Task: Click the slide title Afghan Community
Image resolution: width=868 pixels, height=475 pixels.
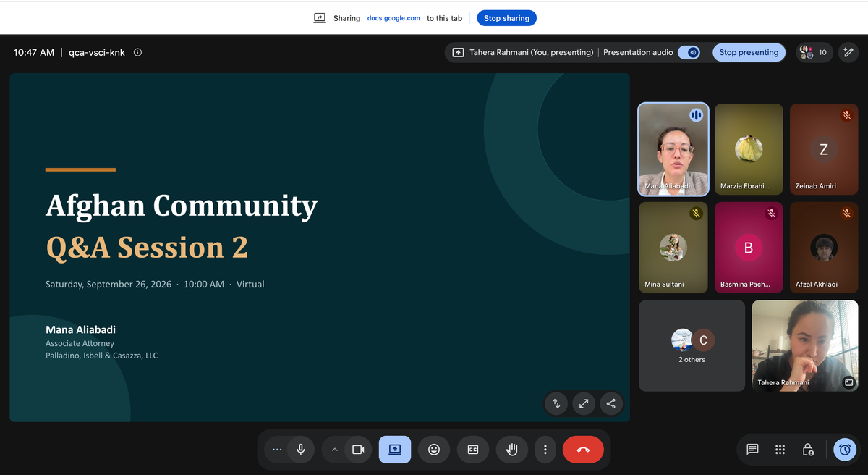Action: click(x=182, y=206)
